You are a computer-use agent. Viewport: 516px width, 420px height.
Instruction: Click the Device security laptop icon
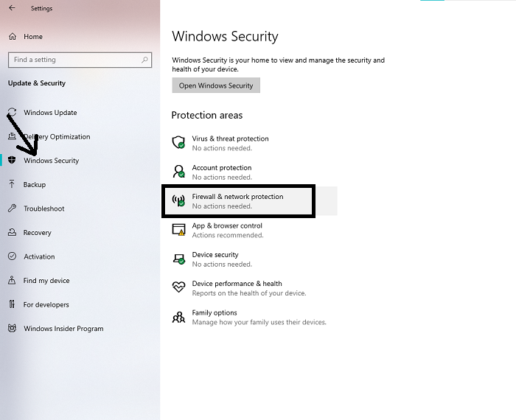pyautogui.click(x=178, y=259)
